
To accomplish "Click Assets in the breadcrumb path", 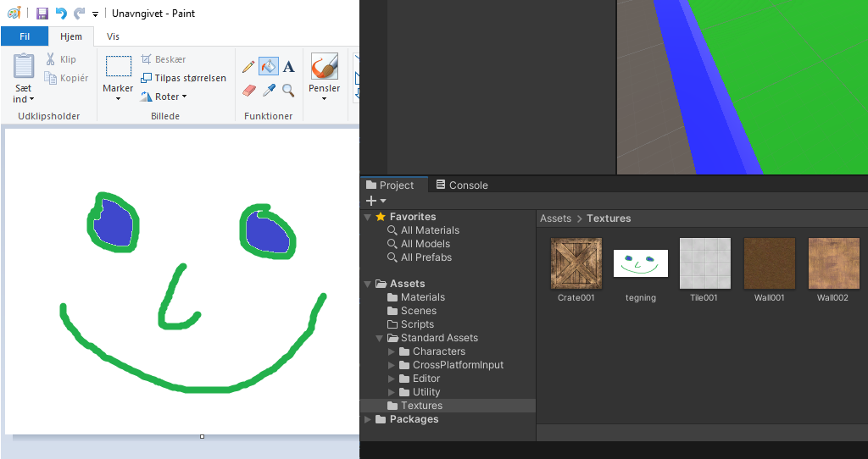I will [x=555, y=218].
